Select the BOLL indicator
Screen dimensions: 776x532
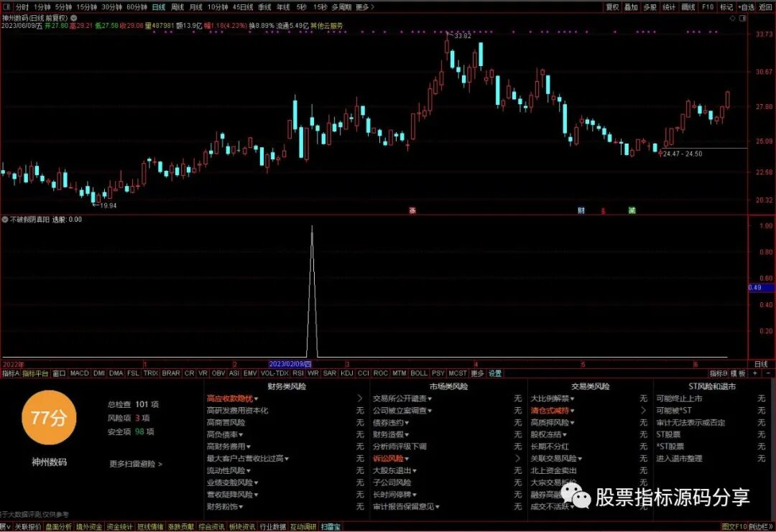click(x=419, y=373)
